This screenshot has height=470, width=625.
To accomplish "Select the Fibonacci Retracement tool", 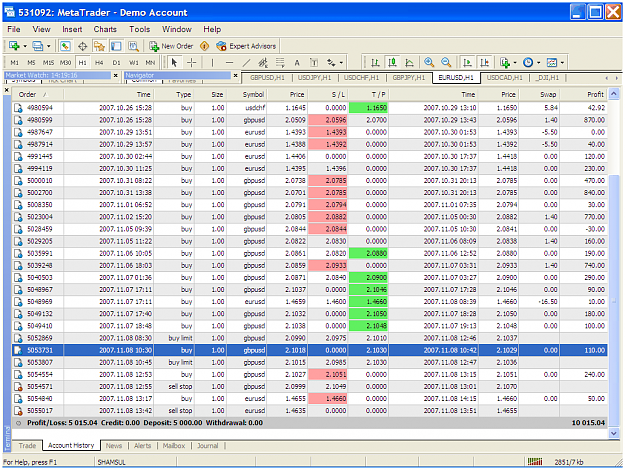I will (280, 63).
